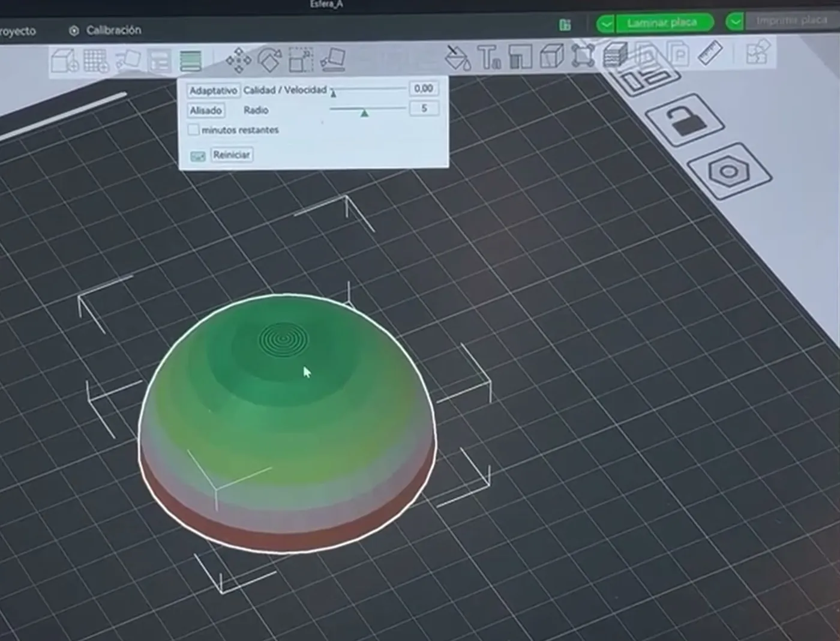This screenshot has height=641, width=840.
Task: Select the Move tool arrows icon
Action: (238, 60)
